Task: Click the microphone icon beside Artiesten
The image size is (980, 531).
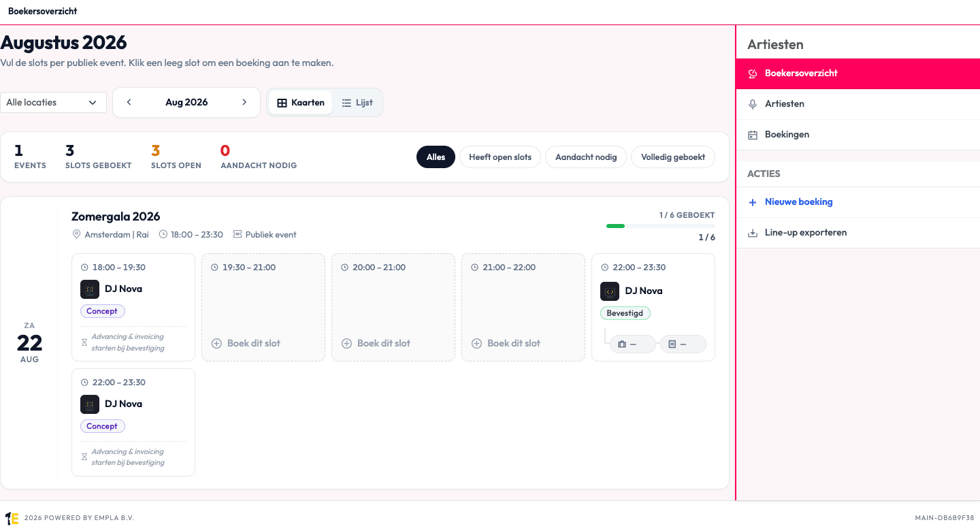Action: point(753,104)
